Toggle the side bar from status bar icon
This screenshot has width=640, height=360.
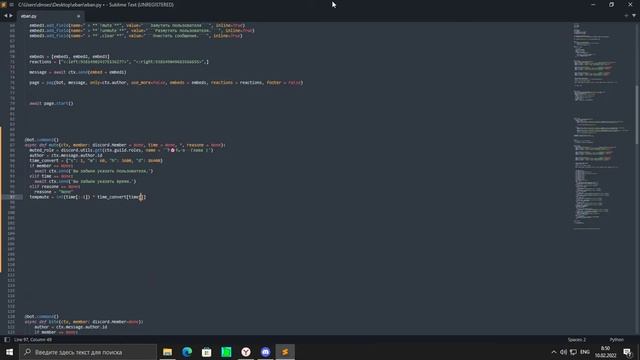click(7, 340)
